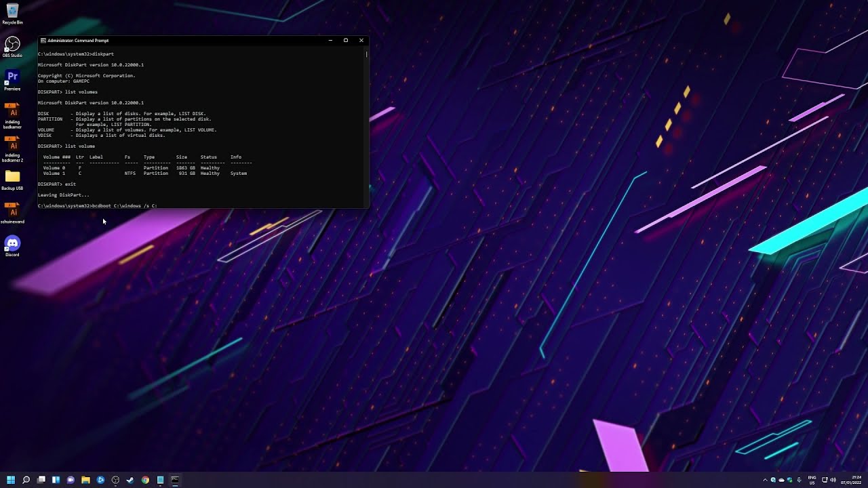
Task: Open Steam from the taskbar
Action: coord(130,480)
